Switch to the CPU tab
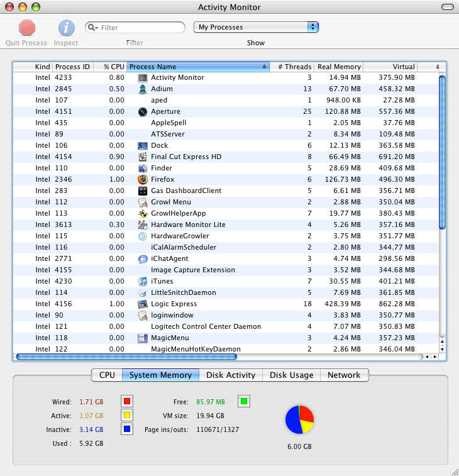This screenshot has width=459, height=476. [107, 375]
